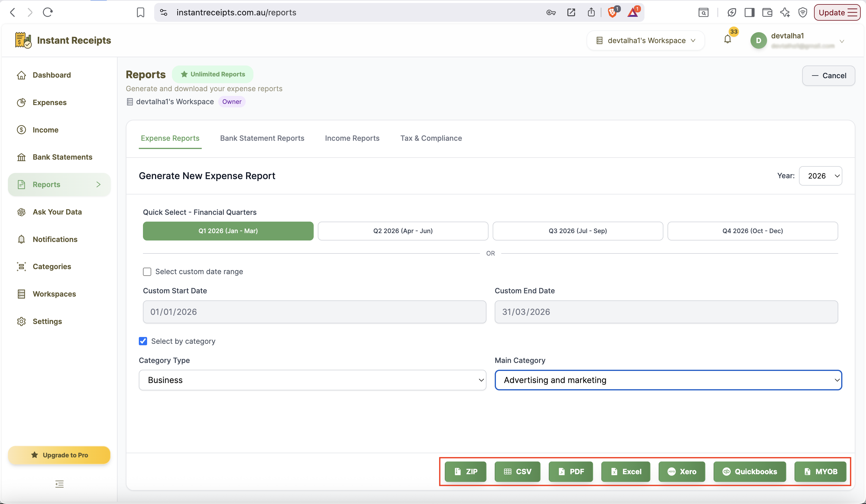This screenshot has width=866, height=504.
Task: Open Bank Statements in the sidebar
Action: pyautogui.click(x=62, y=157)
